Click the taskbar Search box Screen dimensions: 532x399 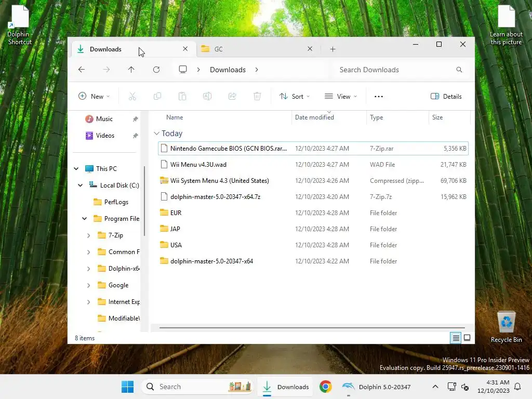click(x=197, y=387)
